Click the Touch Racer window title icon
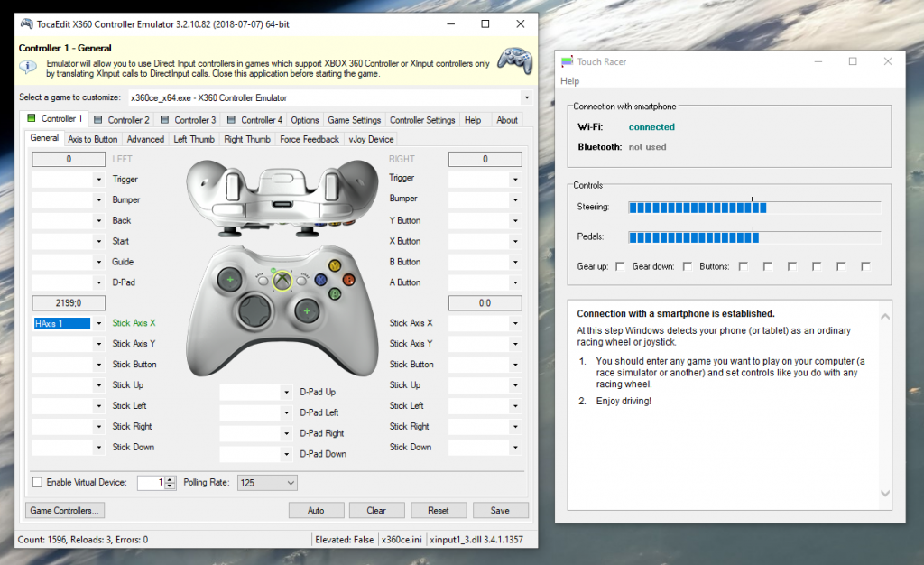Image resolution: width=924 pixels, height=565 pixels. click(567, 61)
